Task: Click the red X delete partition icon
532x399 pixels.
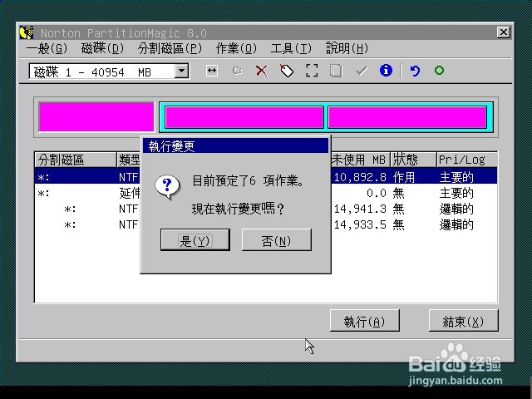Action: [261, 71]
